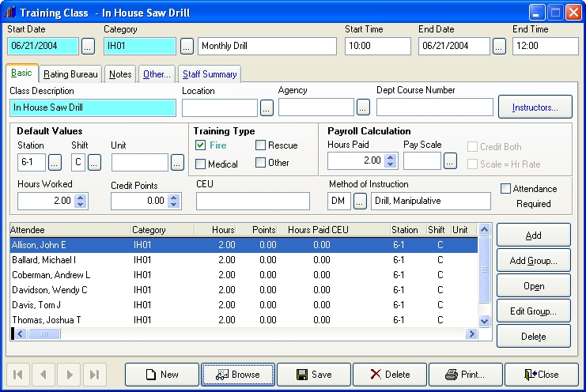Open End Date lookup ellipsis button

499,47
